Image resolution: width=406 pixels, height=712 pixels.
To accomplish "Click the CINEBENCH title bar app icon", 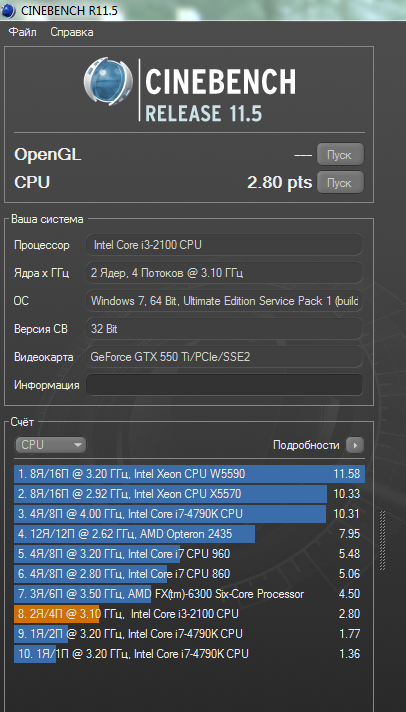I will click(8, 10).
